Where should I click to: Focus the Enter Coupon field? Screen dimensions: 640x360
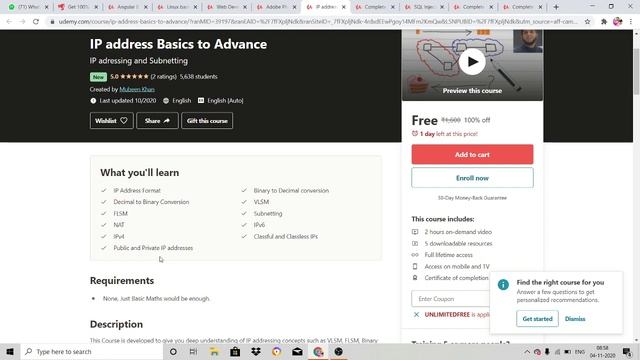coord(451,299)
